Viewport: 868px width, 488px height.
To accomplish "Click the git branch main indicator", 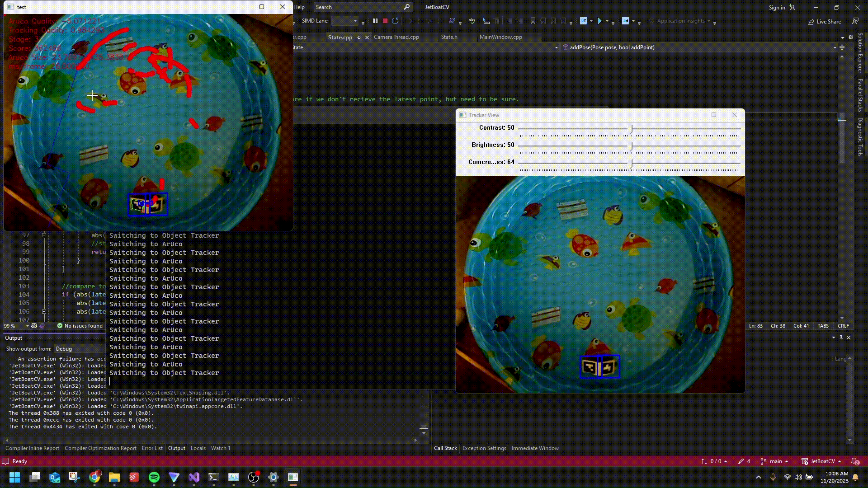I will (x=775, y=461).
